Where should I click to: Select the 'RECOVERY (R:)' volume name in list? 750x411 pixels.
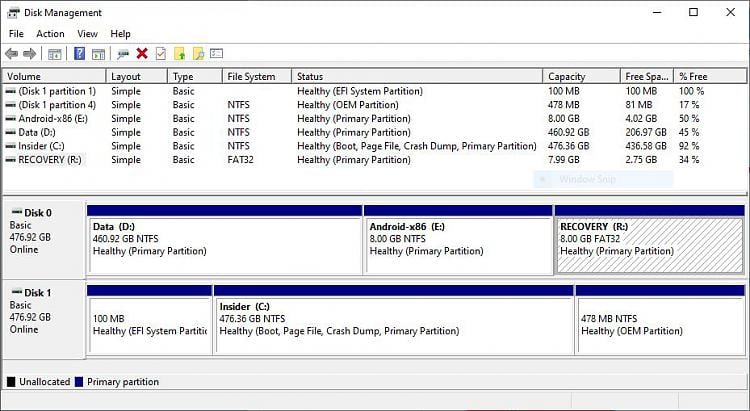tap(50, 160)
